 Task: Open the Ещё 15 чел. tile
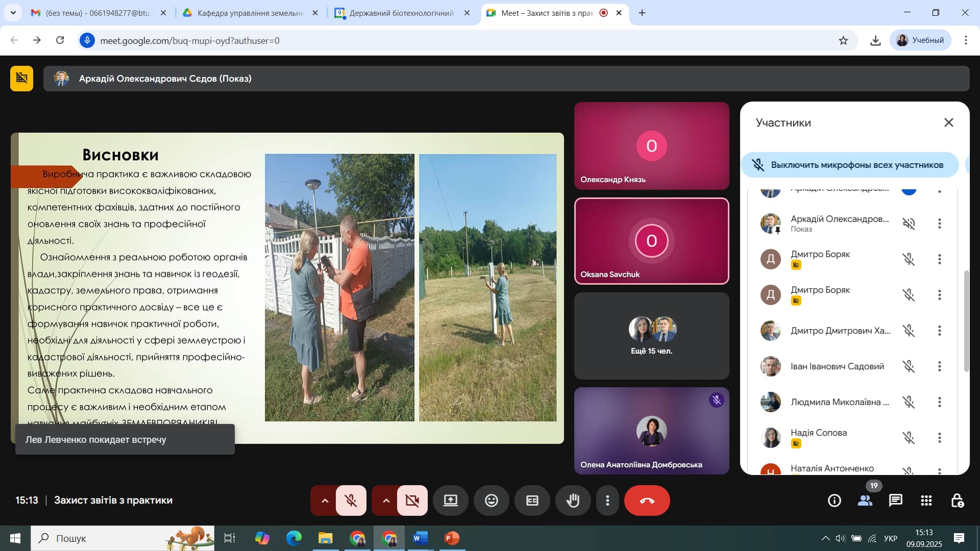coord(651,336)
